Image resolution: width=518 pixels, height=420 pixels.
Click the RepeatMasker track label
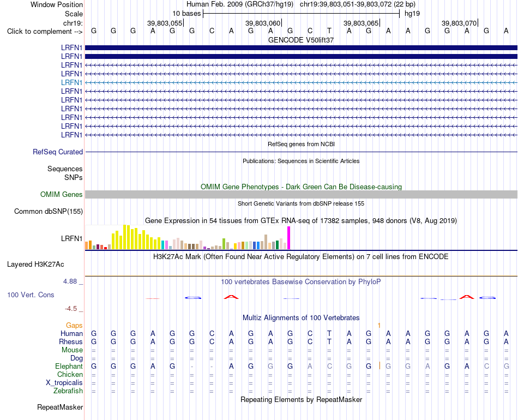tap(60, 407)
